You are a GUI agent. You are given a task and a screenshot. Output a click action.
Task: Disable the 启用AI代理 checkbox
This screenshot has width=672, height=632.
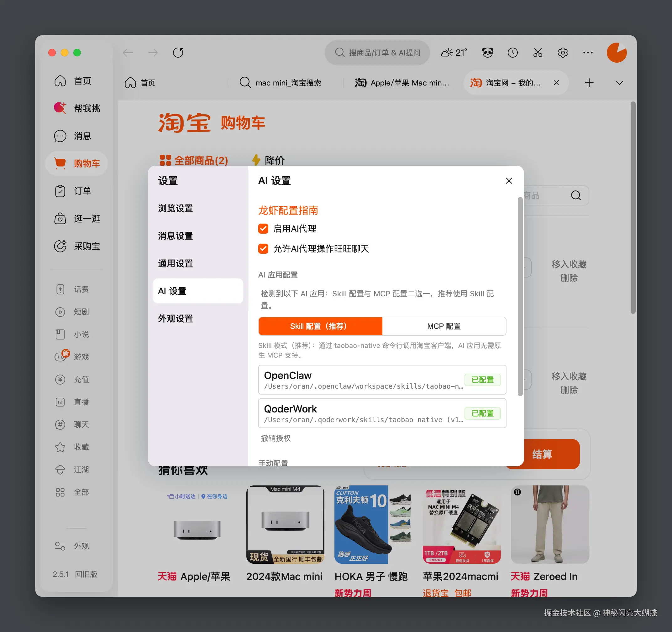[x=263, y=229]
